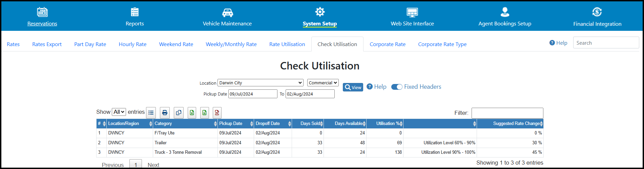644x169 pixels.
Task: Click the Help question icon near Search
Action: pyautogui.click(x=552, y=43)
